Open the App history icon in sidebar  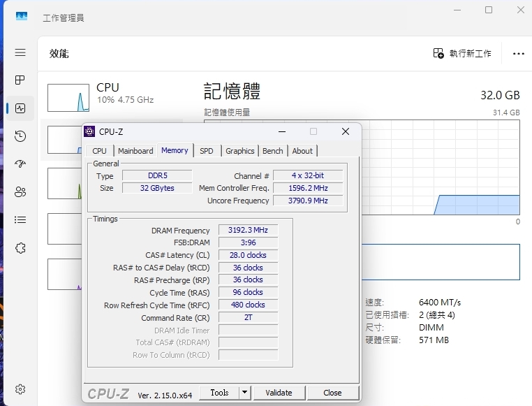tap(20, 136)
